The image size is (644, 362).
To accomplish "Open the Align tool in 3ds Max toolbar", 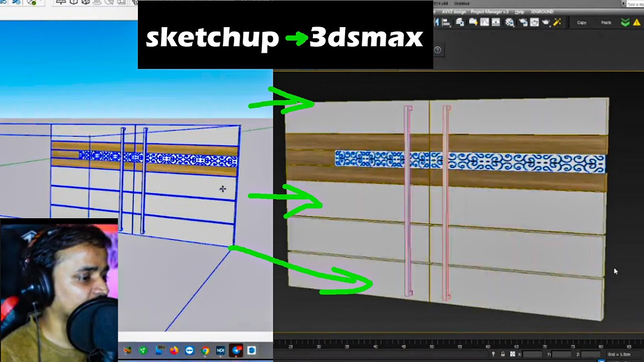I will pos(446,22).
